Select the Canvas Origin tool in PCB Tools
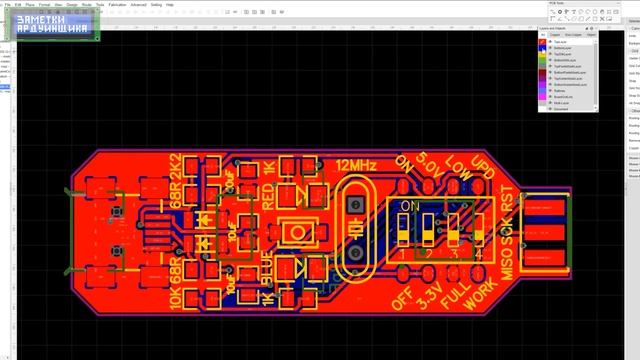Viewport: 640px width, 360px height. [x=553, y=19]
